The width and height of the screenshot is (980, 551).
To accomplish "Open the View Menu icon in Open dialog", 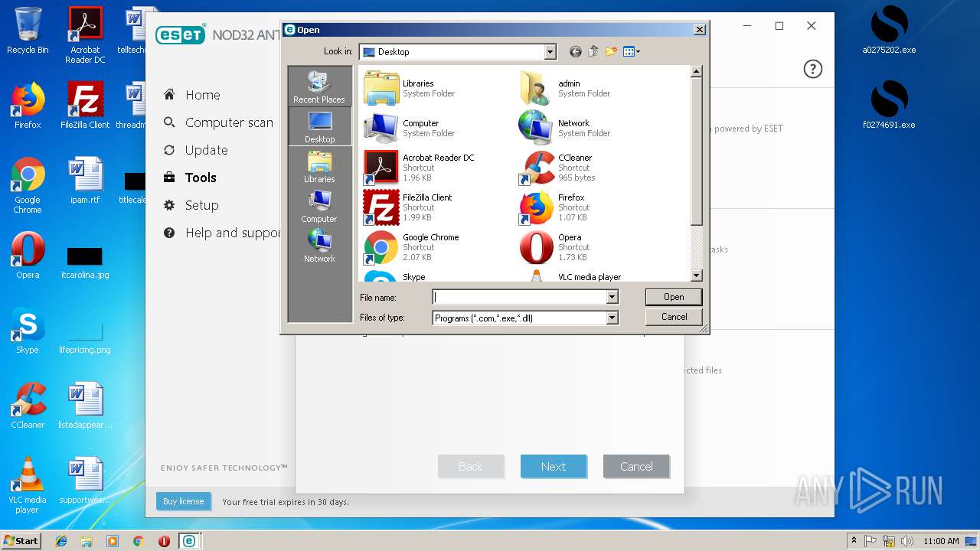I will pos(632,52).
